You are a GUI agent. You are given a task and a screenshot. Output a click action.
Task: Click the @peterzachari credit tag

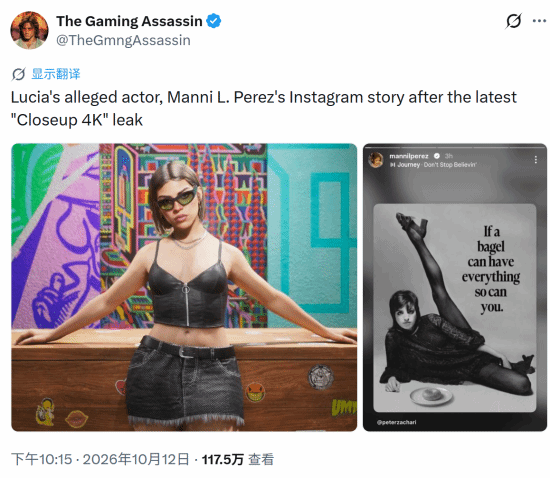click(396, 422)
